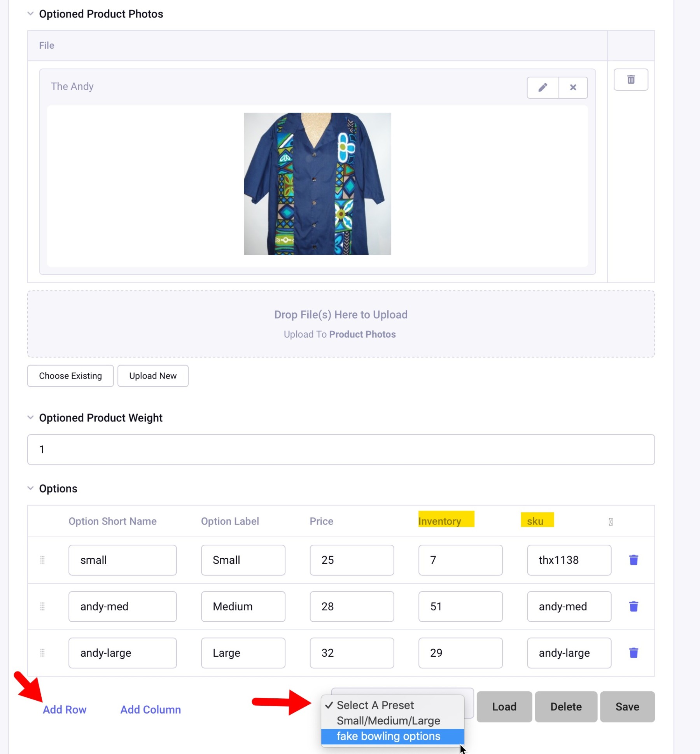This screenshot has width=700, height=754.
Task: Choose the fake bowling options preset
Action: (x=388, y=736)
